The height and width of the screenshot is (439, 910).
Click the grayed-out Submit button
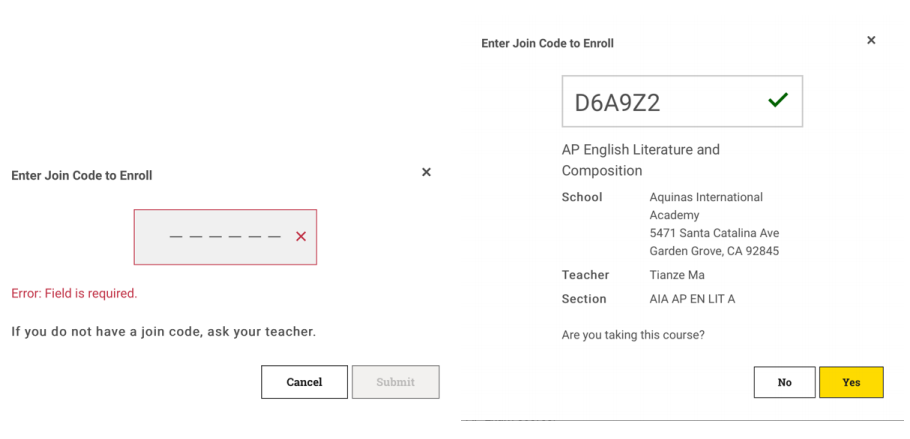point(395,382)
